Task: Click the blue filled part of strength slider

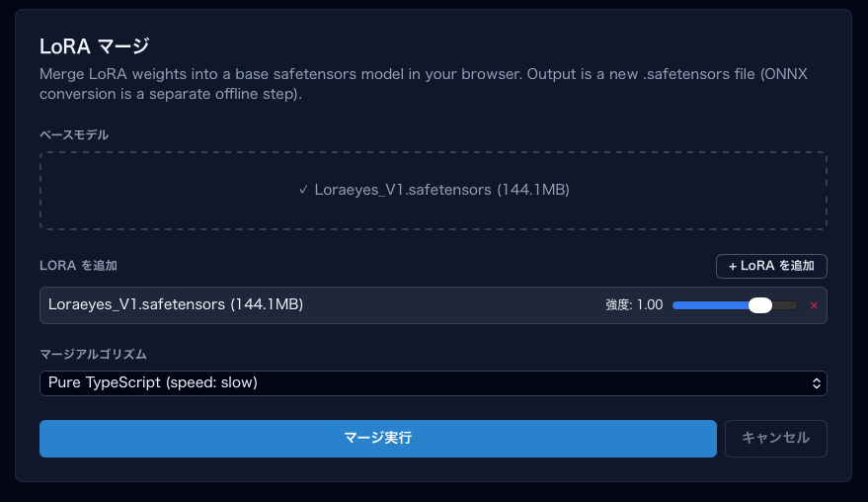Action: tap(709, 305)
